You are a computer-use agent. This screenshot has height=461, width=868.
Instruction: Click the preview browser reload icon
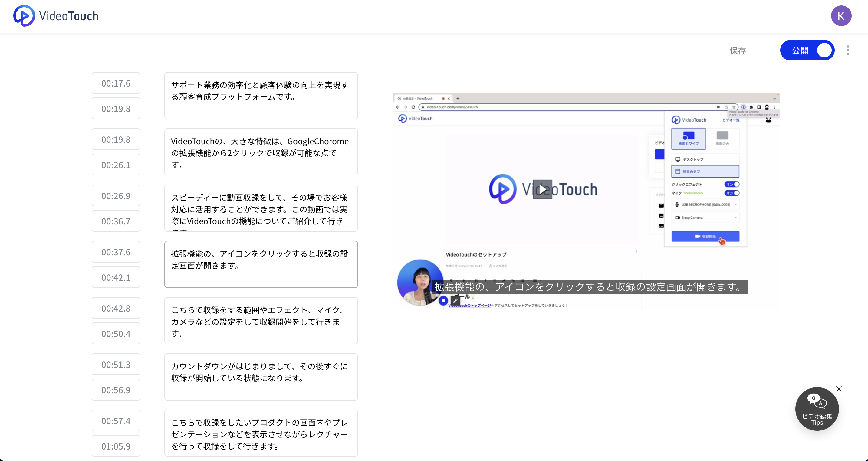pos(413,107)
